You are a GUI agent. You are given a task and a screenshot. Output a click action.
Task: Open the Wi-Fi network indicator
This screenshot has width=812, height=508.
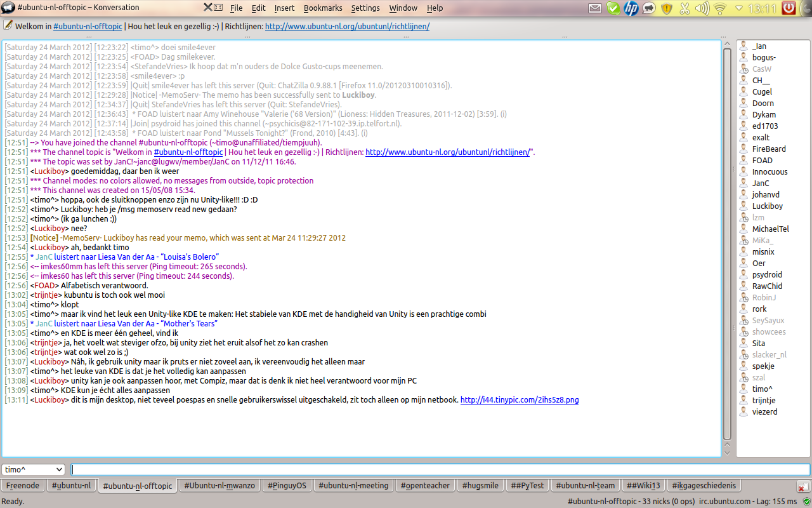pos(719,8)
